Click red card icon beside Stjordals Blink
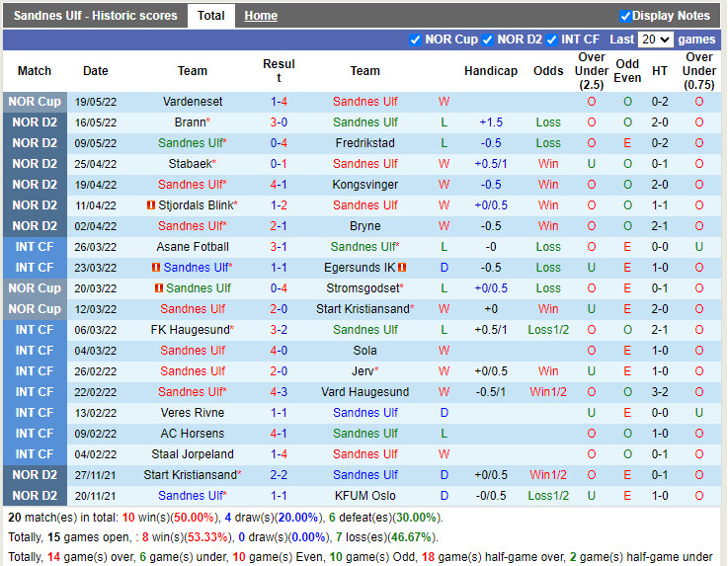The height and width of the screenshot is (566, 728). [151, 205]
